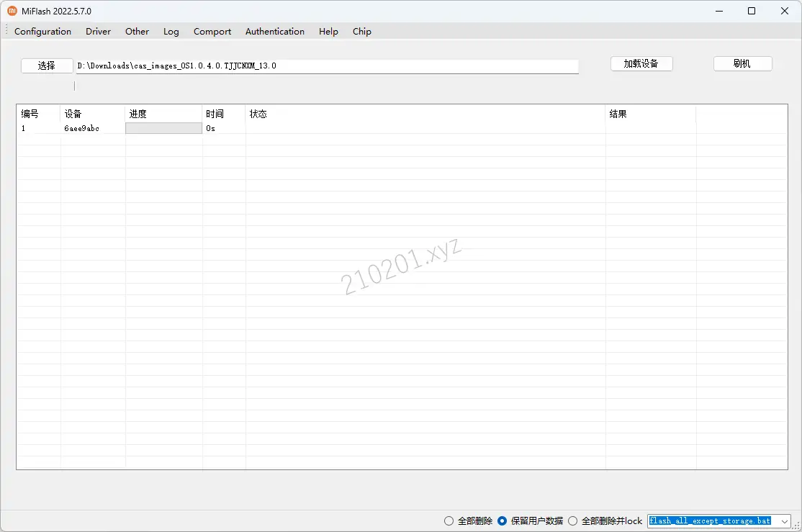Click the 选择 (select folder) button
802x532 pixels.
click(x=47, y=66)
